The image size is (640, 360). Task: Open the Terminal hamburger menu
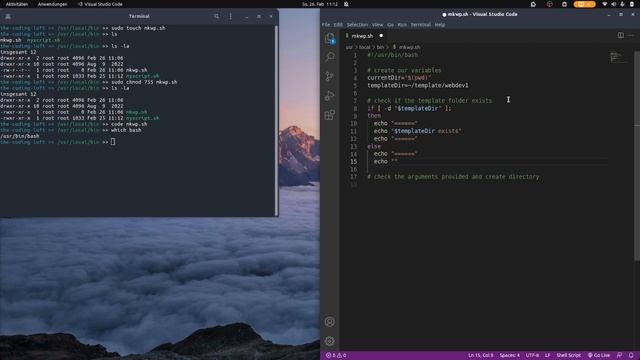(231, 16)
